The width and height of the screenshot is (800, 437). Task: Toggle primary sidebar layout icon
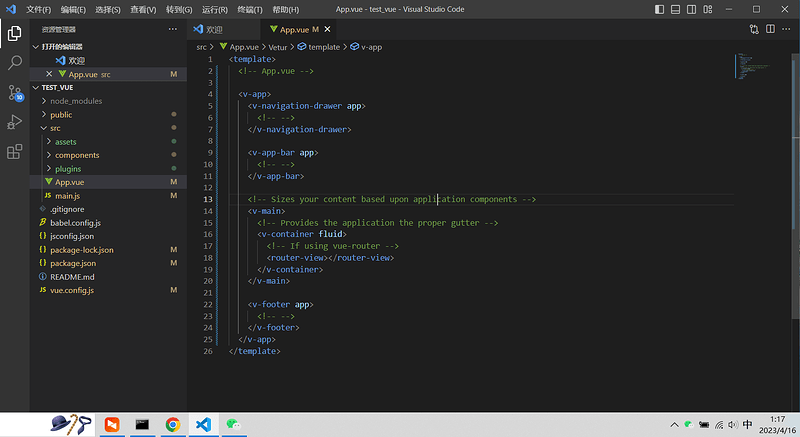pyautogui.click(x=659, y=9)
